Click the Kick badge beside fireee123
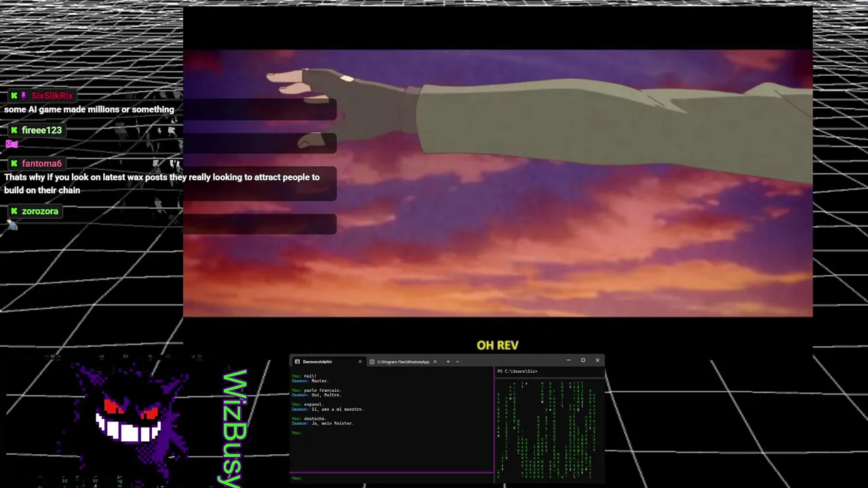This screenshot has width=868, height=488. [14, 130]
